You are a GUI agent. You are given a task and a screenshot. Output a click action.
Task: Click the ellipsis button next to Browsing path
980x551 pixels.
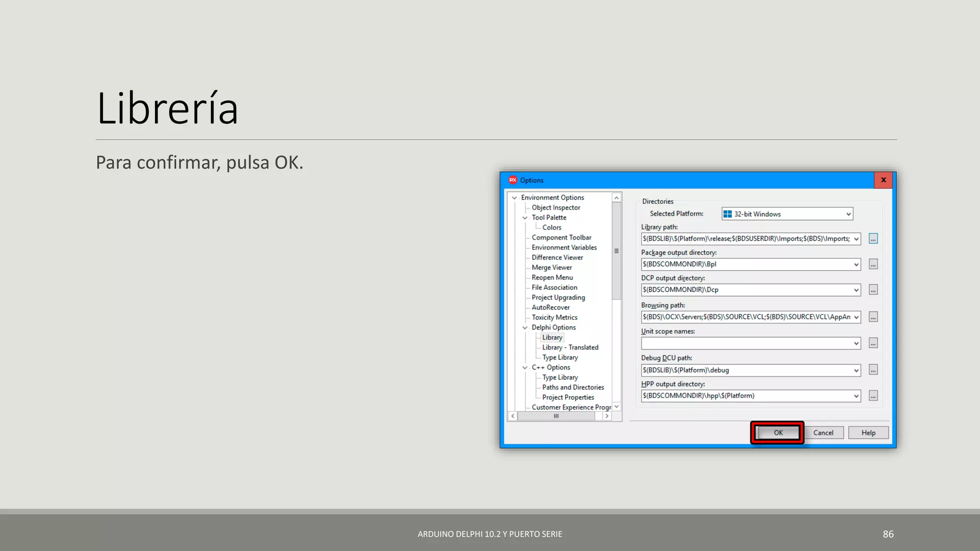(873, 317)
